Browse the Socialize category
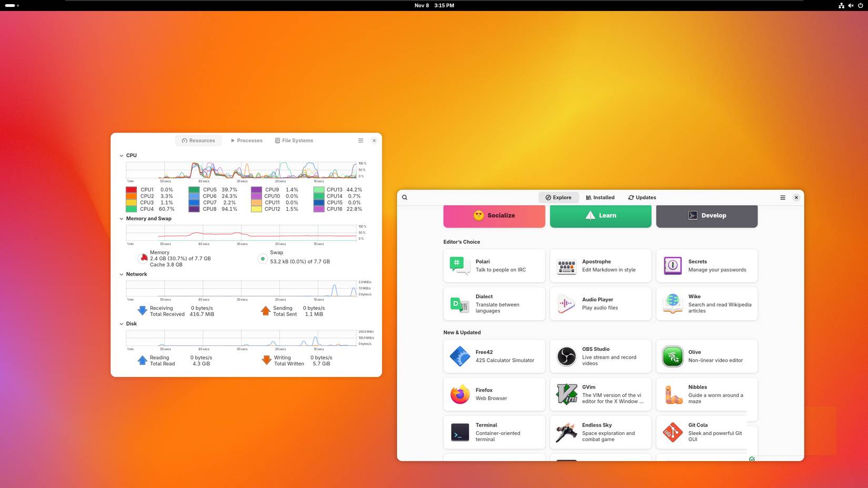This screenshot has width=868, height=488. [494, 216]
